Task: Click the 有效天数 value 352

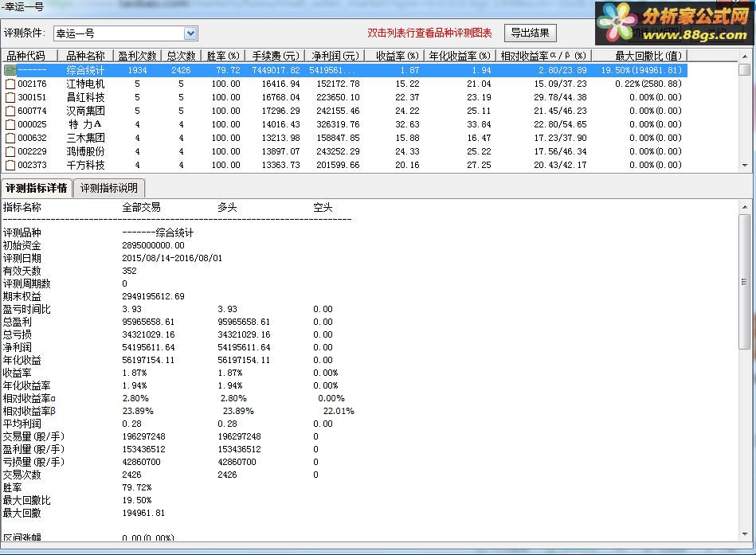Action: (129, 271)
